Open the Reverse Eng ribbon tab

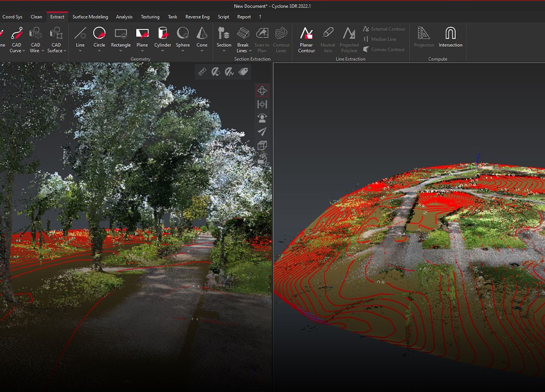pyautogui.click(x=197, y=17)
